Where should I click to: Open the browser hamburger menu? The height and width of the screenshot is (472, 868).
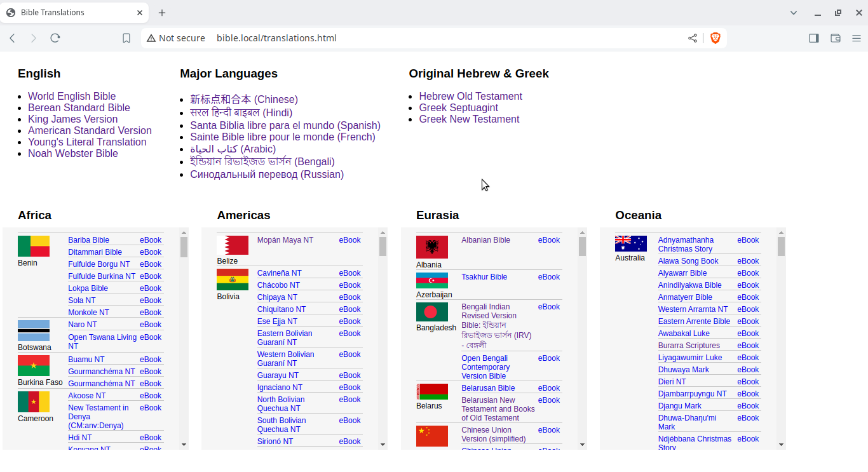pyautogui.click(x=856, y=38)
